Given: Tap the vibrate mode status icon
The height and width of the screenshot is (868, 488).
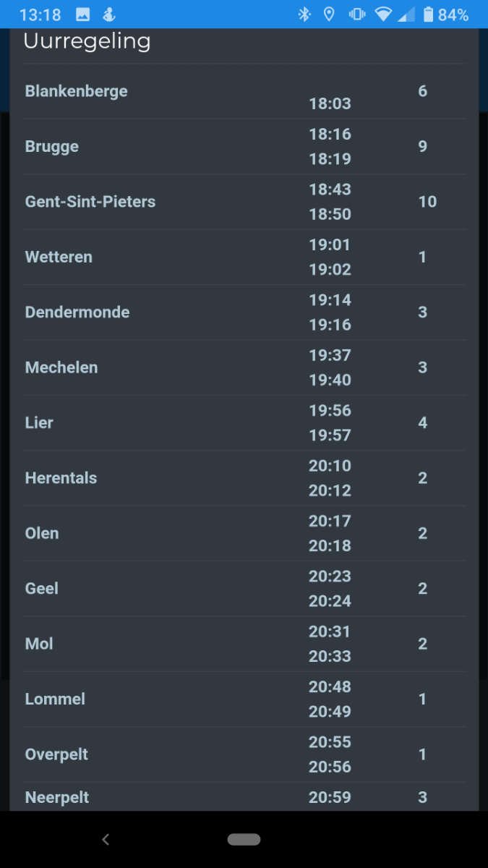Looking at the screenshot, I should tap(356, 14).
